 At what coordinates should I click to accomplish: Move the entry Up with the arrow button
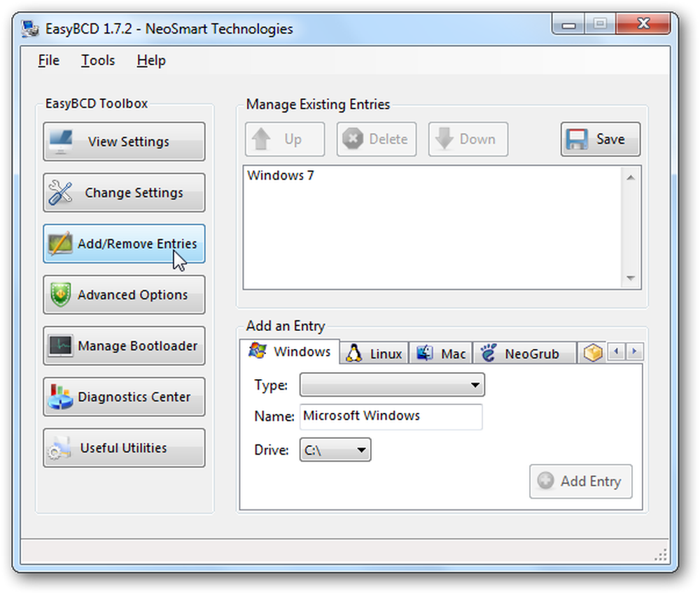coord(285,139)
